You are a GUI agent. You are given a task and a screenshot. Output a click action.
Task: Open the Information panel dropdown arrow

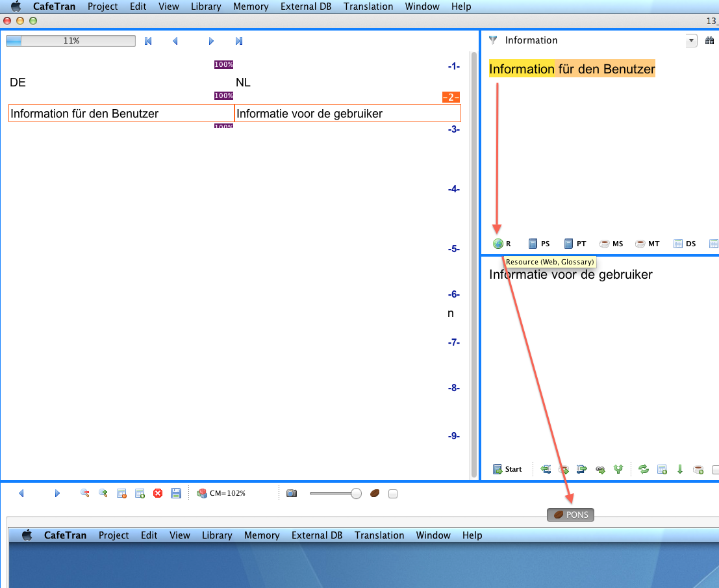click(x=691, y=40)
